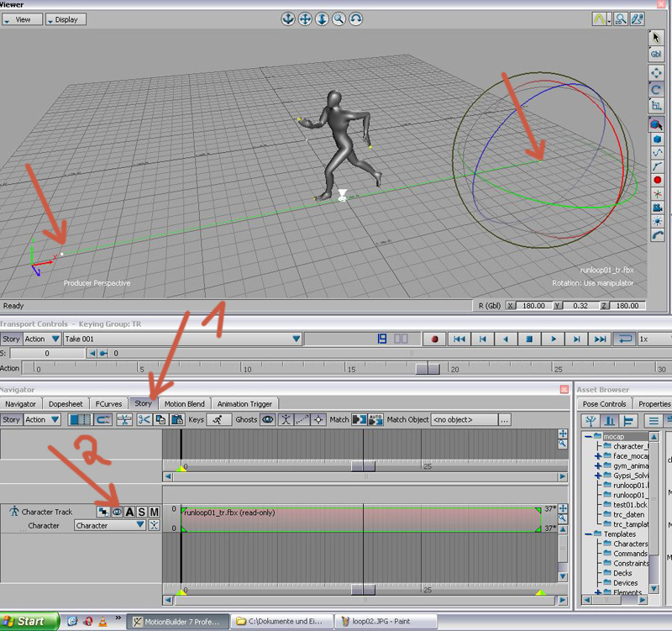Click the Windows Start button

pyautogui.click(x=29, y=622)
